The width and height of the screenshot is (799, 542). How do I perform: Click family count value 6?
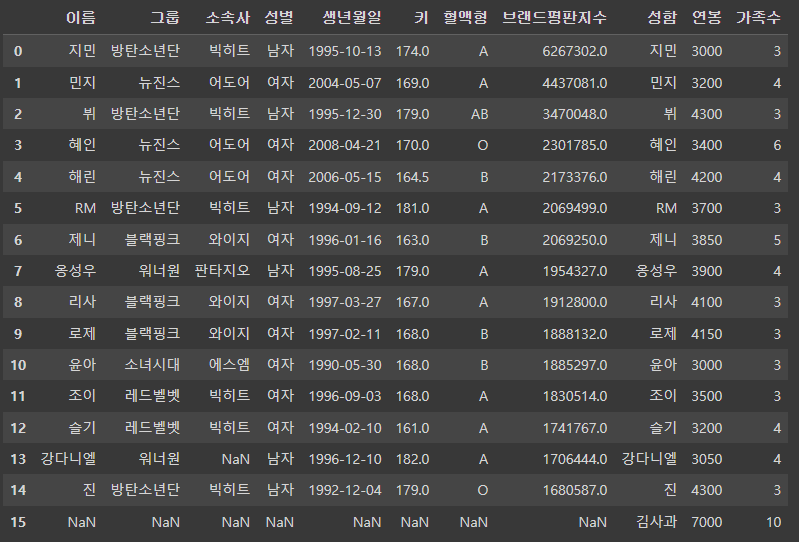coord(777,146)
